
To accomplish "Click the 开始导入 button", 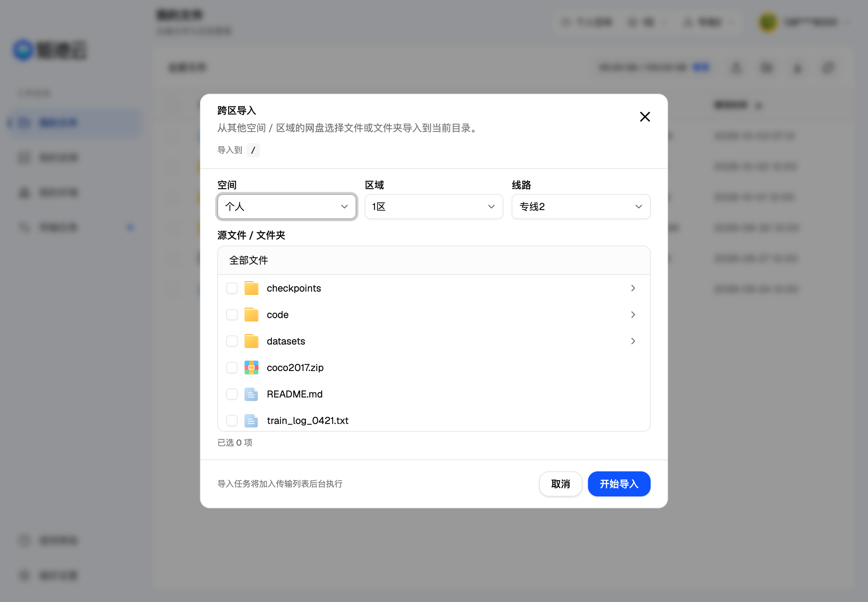I will (x=619, y=484).
